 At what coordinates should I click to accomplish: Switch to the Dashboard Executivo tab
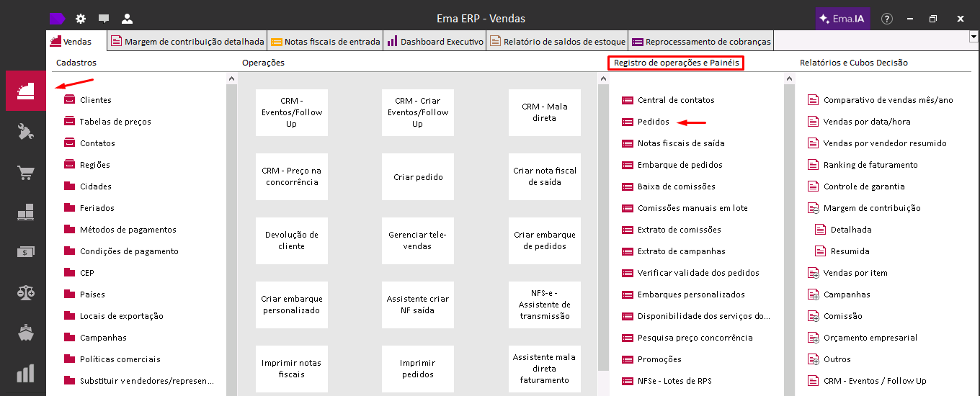coord(435,42)
